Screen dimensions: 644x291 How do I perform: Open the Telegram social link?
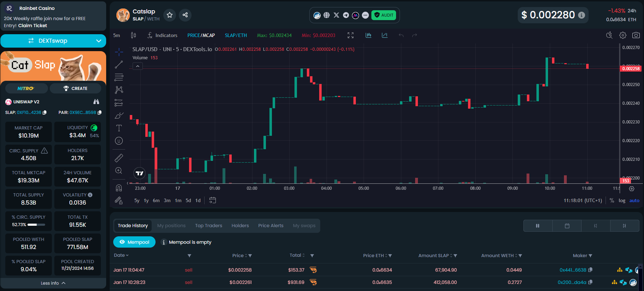click(x=346, y=15)
